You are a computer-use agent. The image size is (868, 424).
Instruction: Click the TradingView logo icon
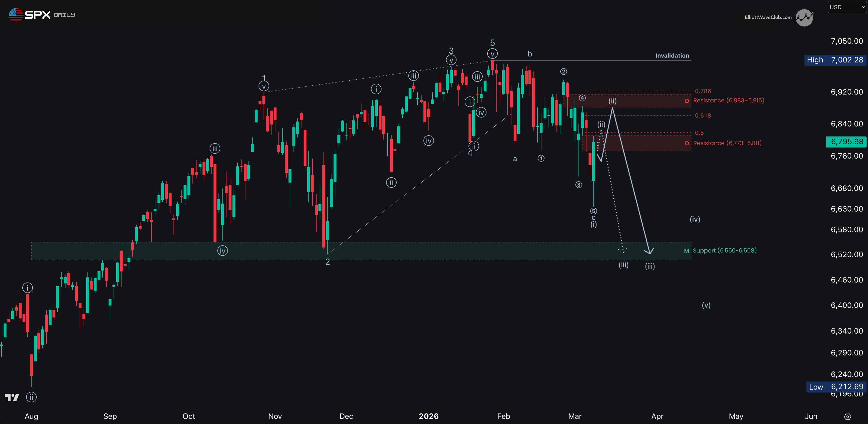pos(12,397)
